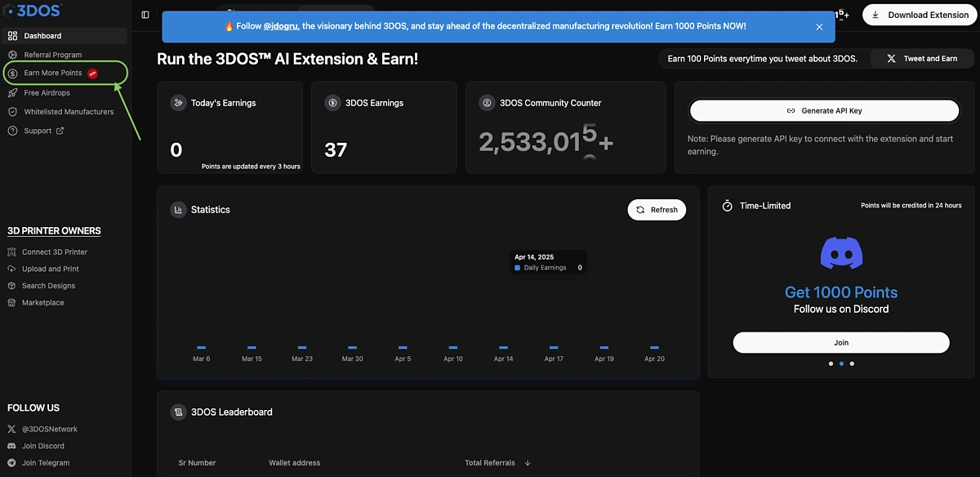Open Connect 3D Printer
The image size is (980, 477).
click(x=55, y=252)
